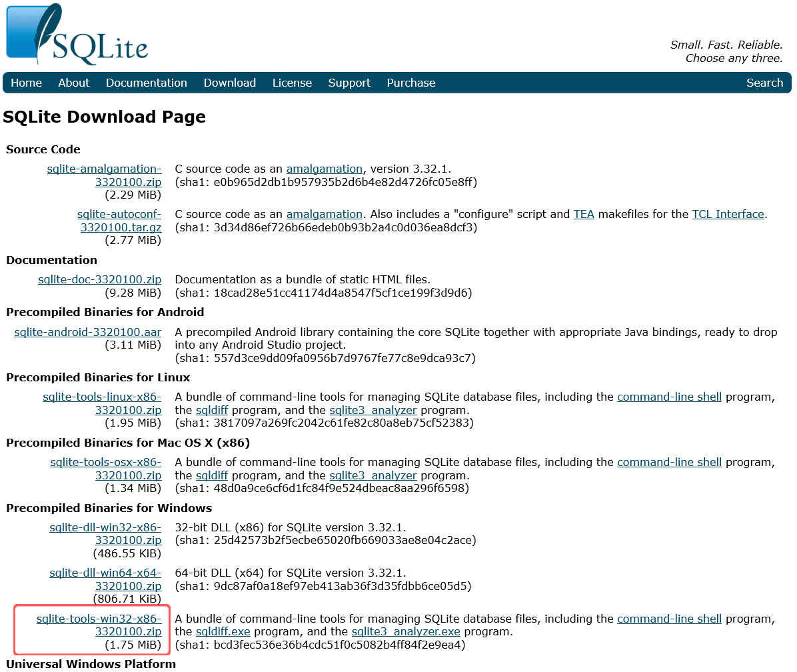797x672 pixels.
Task: Open the sqldiff link in the Linux section
Action: pyautogui.click(x=212, y=410)
